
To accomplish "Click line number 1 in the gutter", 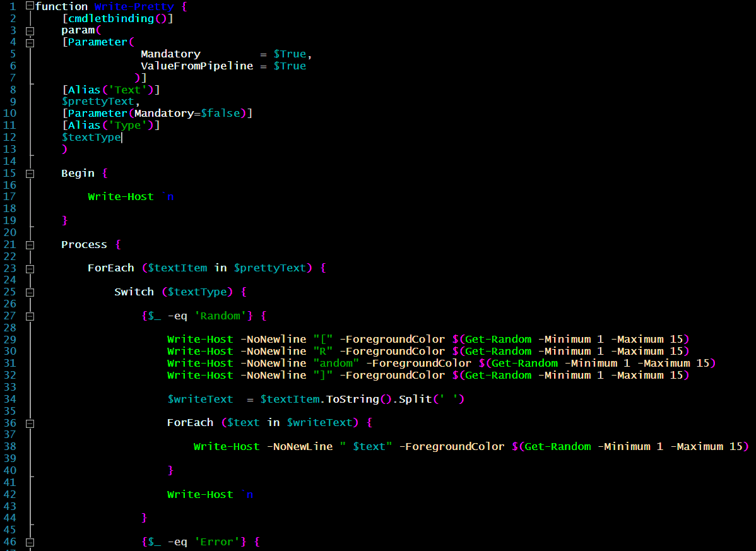I will [14, 6].
